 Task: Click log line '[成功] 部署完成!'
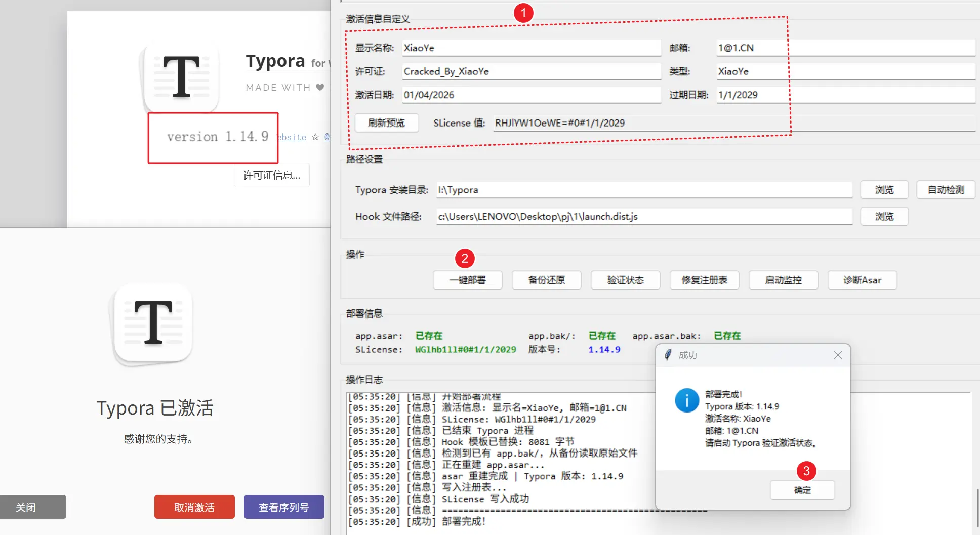pos(417,522)
